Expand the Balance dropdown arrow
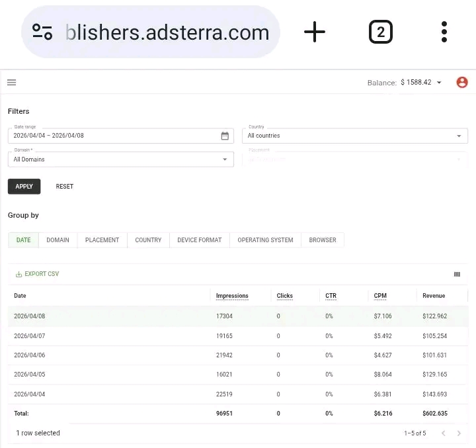The height and width of the screenshot is (448, 476). (439, 83)
